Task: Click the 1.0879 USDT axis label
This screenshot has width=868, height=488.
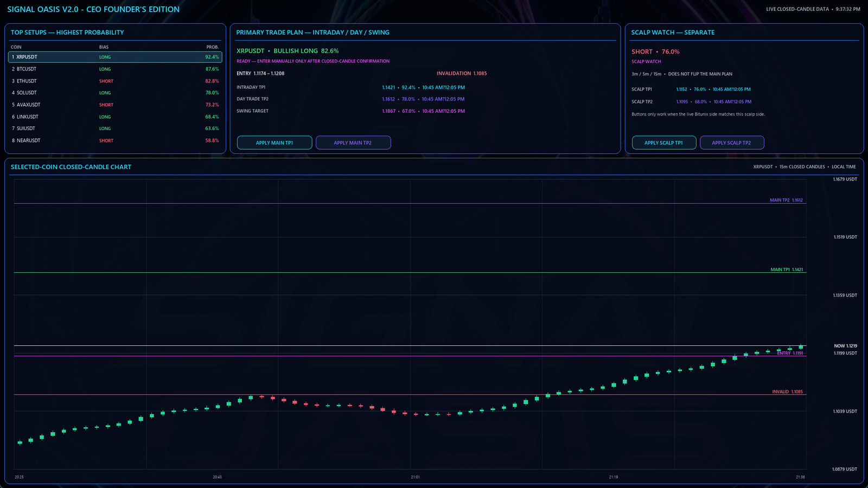Action: tap(845, 470)
